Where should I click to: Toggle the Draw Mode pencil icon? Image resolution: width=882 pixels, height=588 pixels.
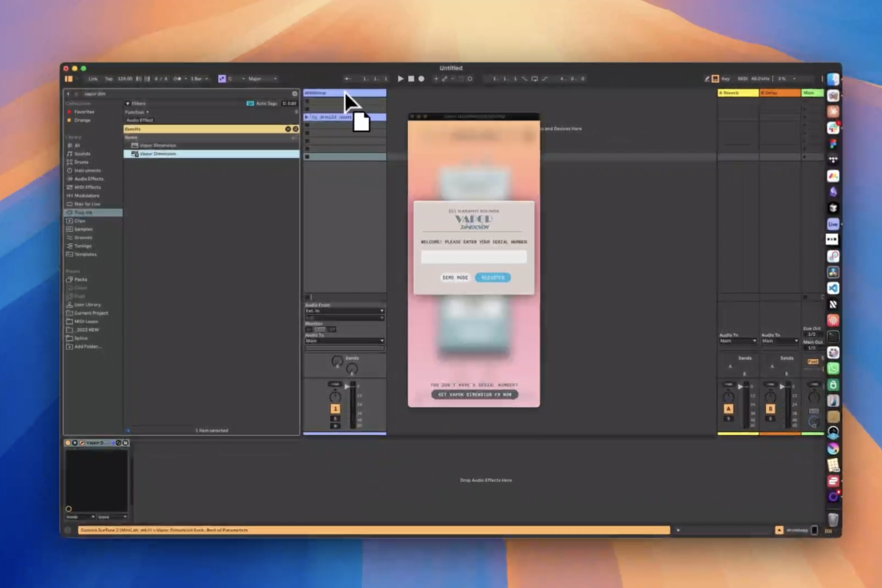pyautogui.click(x=707, y=79)
